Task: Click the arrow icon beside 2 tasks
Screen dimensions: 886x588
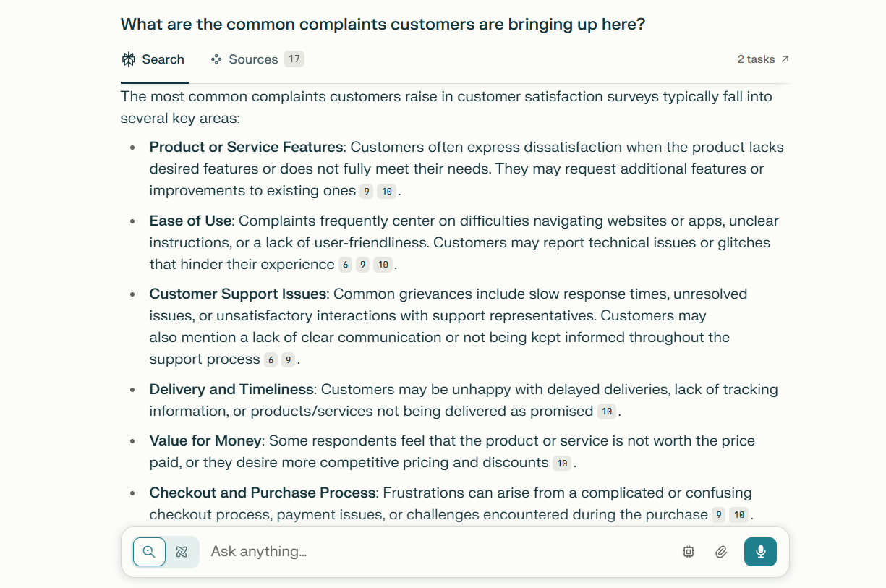Action: pos(785,59)
